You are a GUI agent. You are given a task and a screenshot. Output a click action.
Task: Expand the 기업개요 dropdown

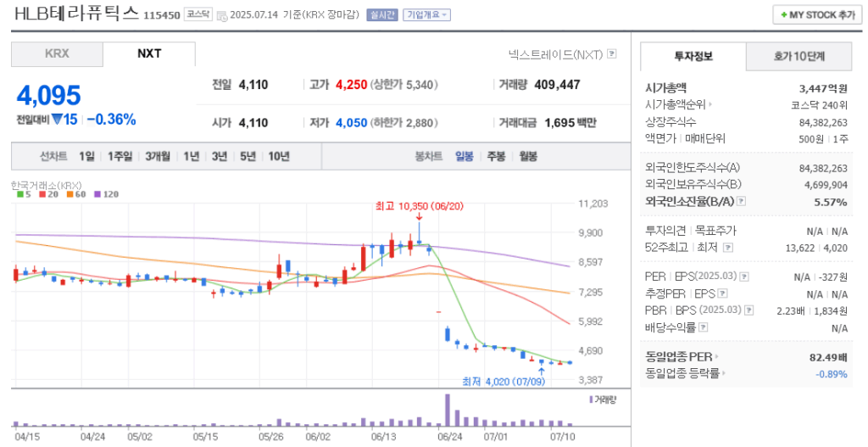[427, 15]
